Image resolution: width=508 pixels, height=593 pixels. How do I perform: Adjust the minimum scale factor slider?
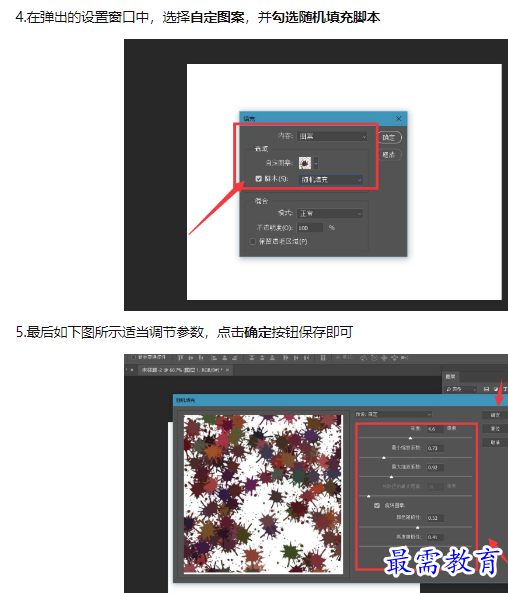[384, 458]
